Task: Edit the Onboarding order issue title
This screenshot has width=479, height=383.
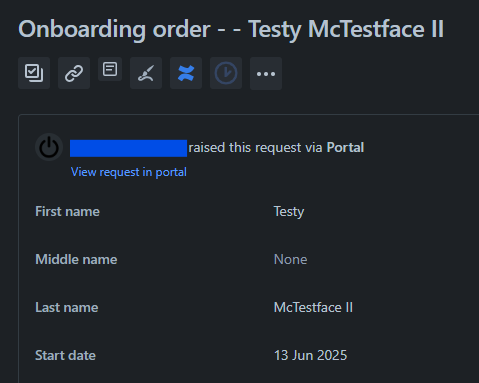Action: (x=231, y=29)
